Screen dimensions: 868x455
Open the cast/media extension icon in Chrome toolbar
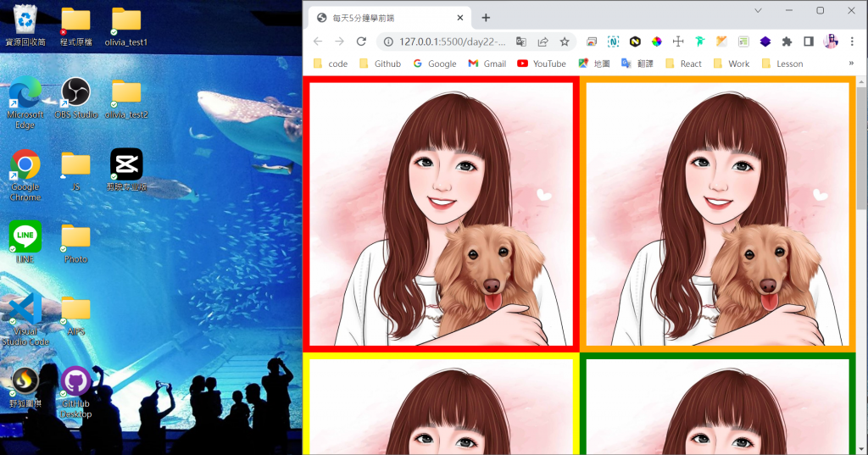(592, 42)
